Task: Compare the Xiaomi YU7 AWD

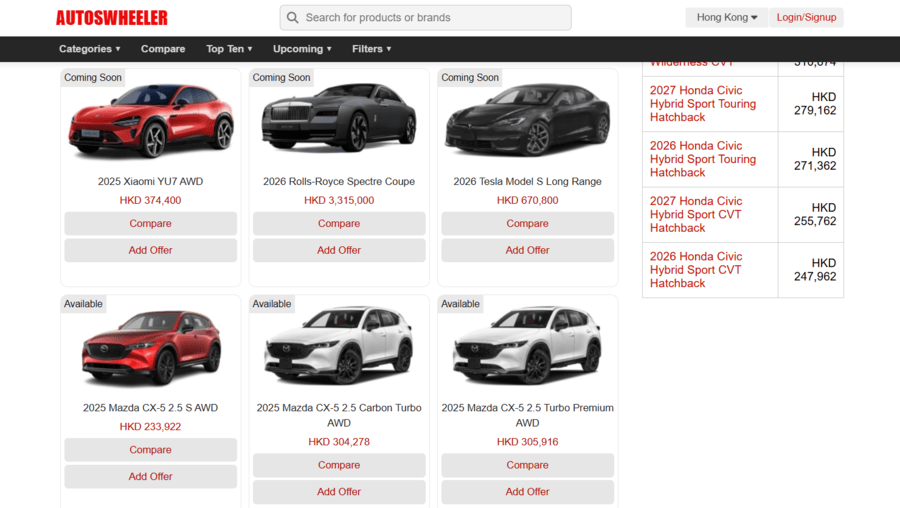Action: pos(150,223)
